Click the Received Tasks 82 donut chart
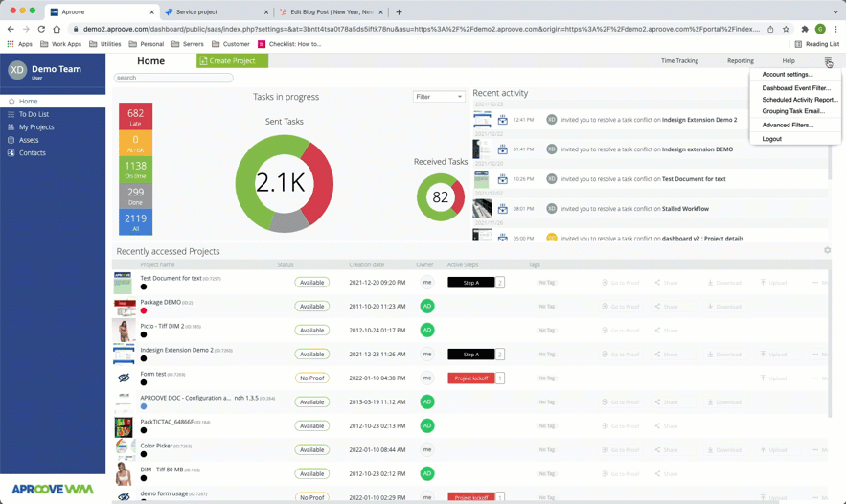846x504 pixels. (x=441, y=197)
